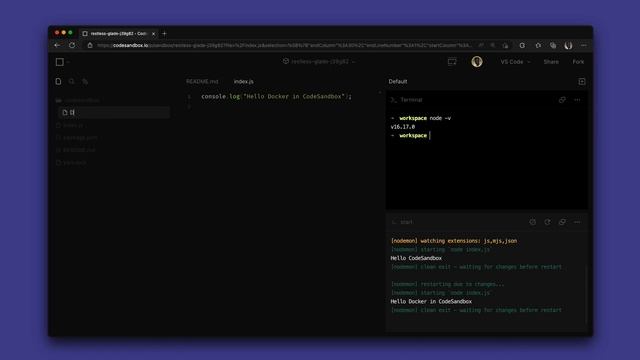Click the browser profile avatar in toolbar
640x360 pixels.
(x=568, y=45)
